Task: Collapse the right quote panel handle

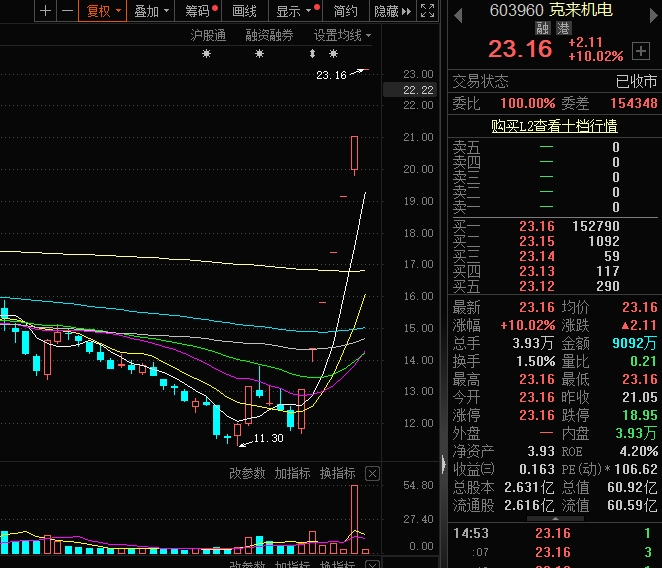Action: pyautogui.click(x=443, y=462)
